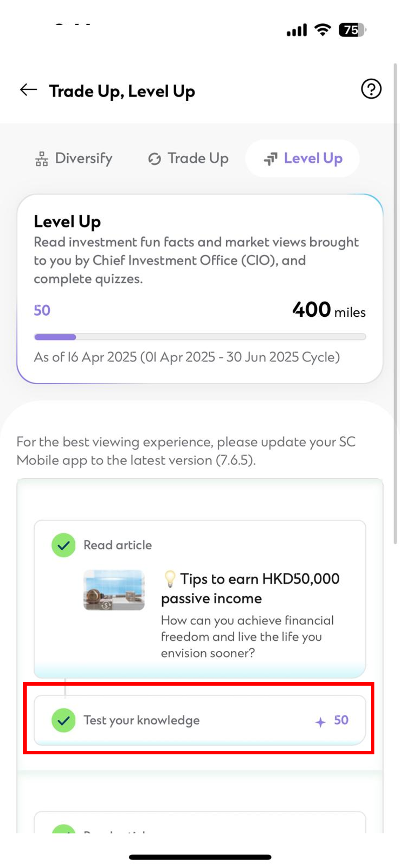Image resolution: width=400 pixels, height=868 pixels.
Task: Switch to the Diversify tab
Action: 74,159
